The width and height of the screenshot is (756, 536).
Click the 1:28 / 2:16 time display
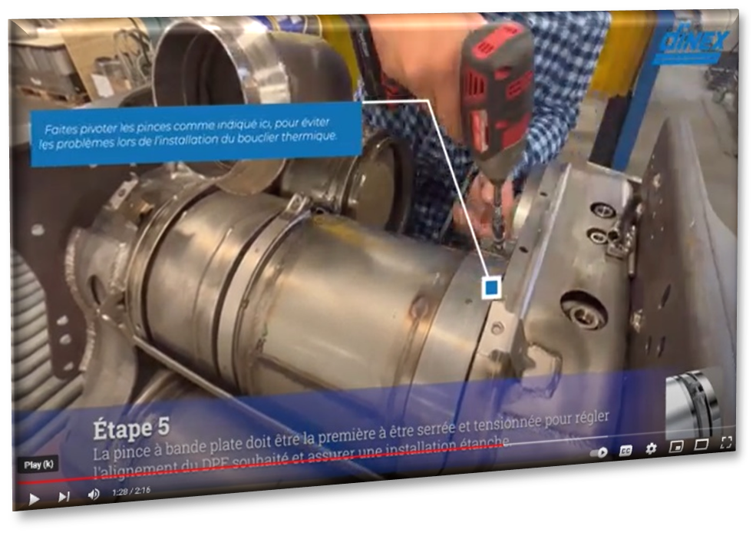coord(131,491)
